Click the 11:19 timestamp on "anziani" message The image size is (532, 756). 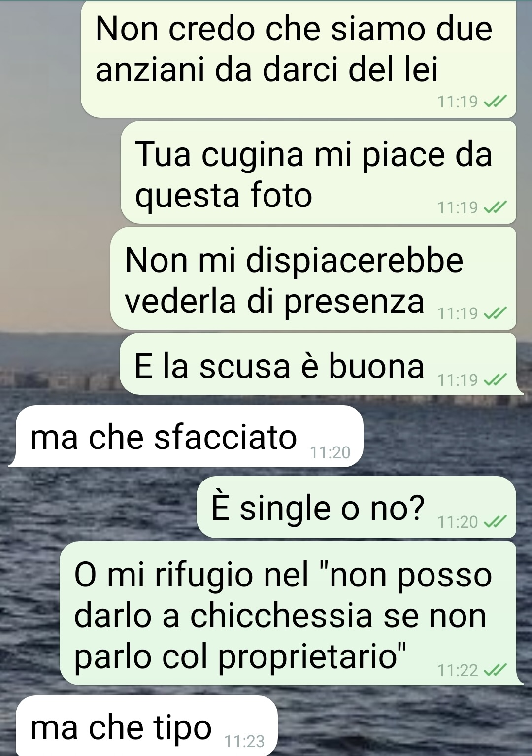(x=458, y=102)
